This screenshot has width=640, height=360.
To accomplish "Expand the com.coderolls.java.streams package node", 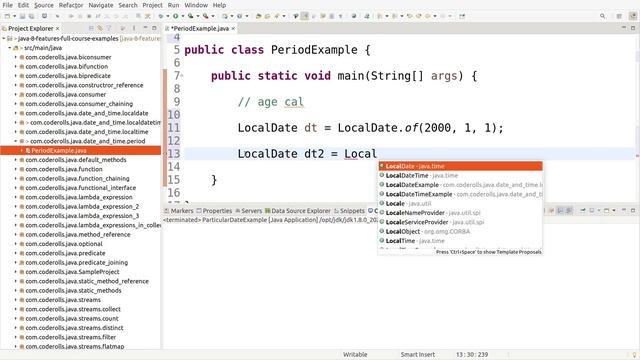I will click(16, 300).
